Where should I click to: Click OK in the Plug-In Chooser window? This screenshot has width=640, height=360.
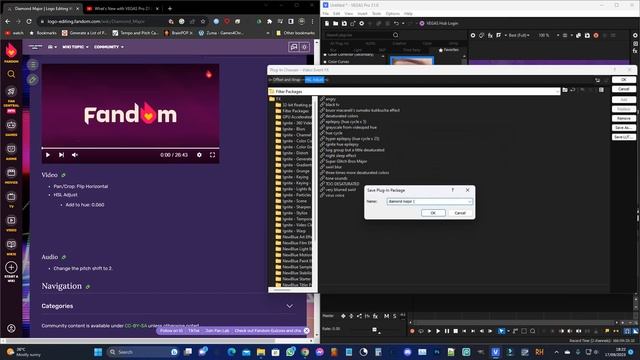624,80
